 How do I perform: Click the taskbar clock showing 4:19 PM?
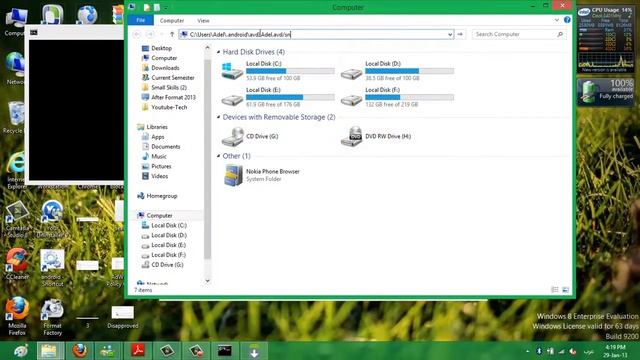pyautogui.click(x=614, y=351)
